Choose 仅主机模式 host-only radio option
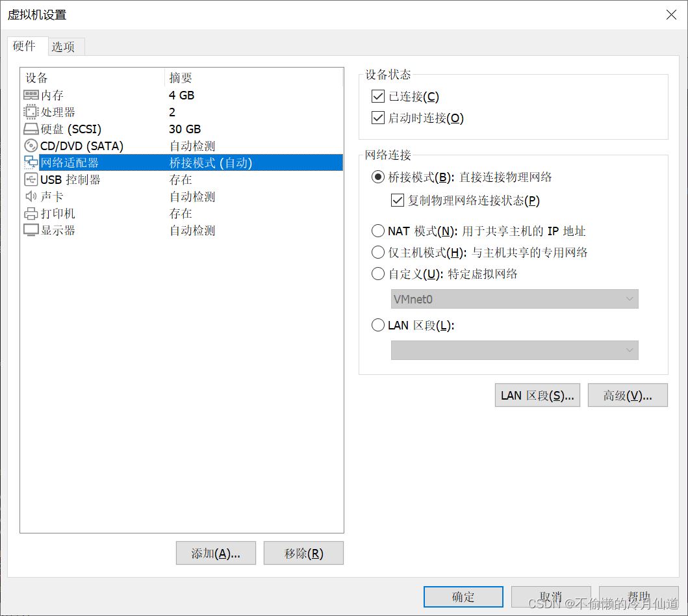The width and height of the screenshot is (688, 616). [x=378, y=252]
